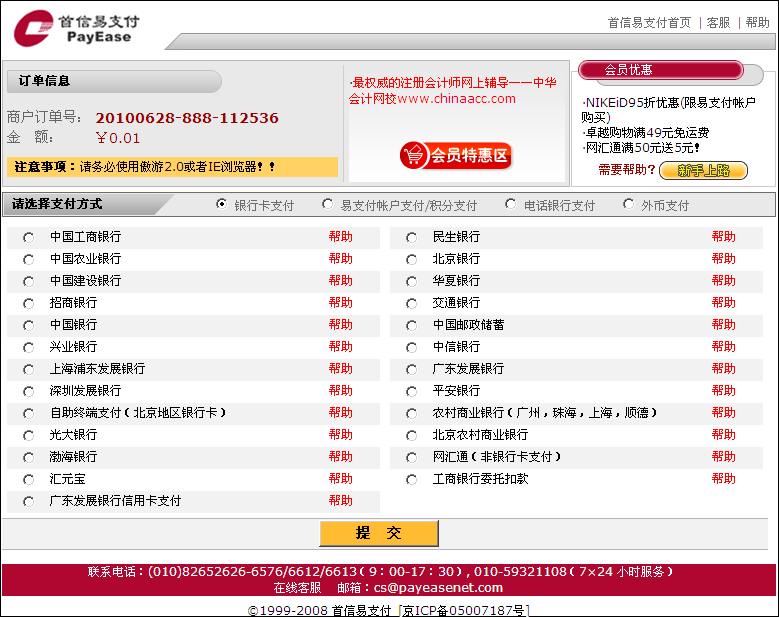This screenshot has width=779, height=617.
Task: Click the 会员优惠 panel header
Action: pos(661,70)
